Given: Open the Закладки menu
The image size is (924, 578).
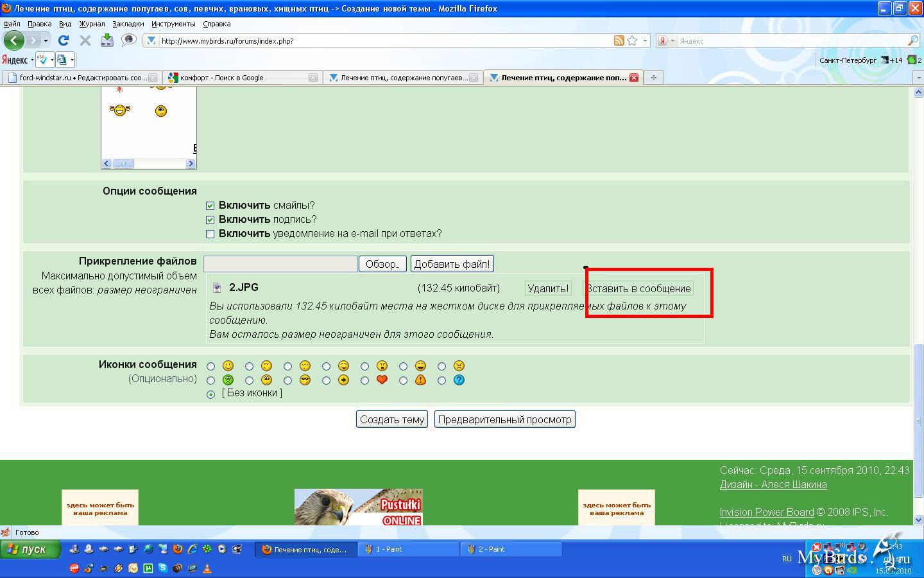Looking at the screenshot, I should (128, 24).
